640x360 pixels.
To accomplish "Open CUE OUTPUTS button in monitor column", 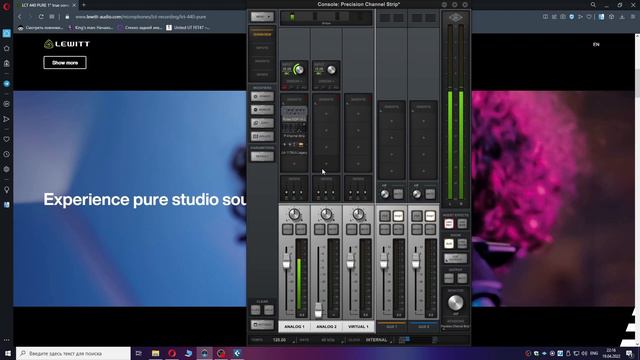I will click(x=455, y=258).
